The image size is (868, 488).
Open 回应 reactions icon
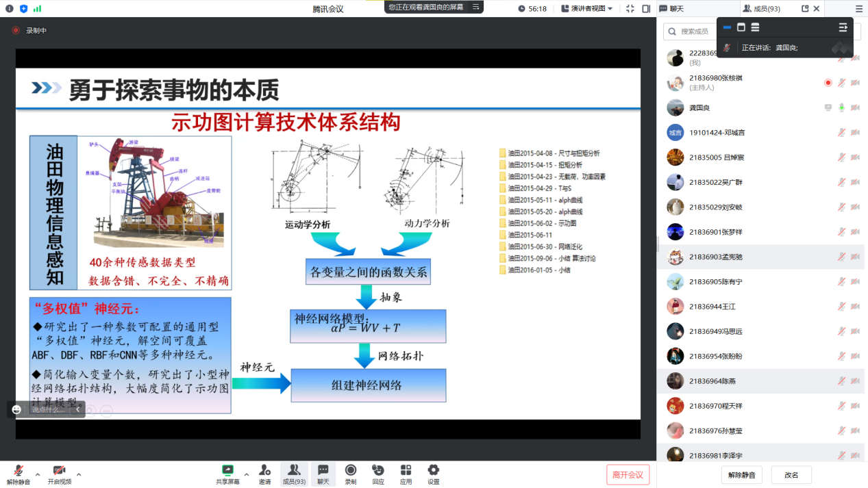click(x=377, y=474)
